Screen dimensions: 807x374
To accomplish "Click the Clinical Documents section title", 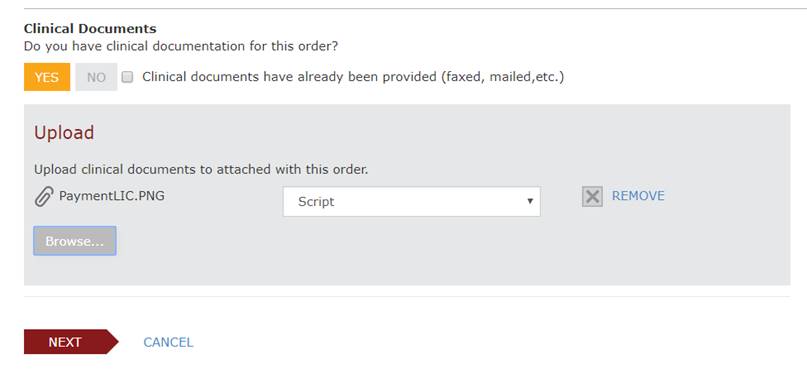I will tap(90, 28).
